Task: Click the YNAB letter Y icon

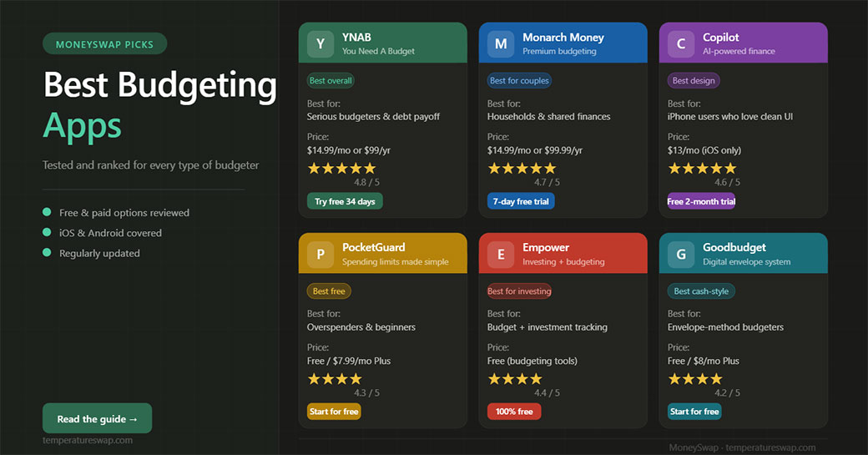Action: tap(320, 44)
